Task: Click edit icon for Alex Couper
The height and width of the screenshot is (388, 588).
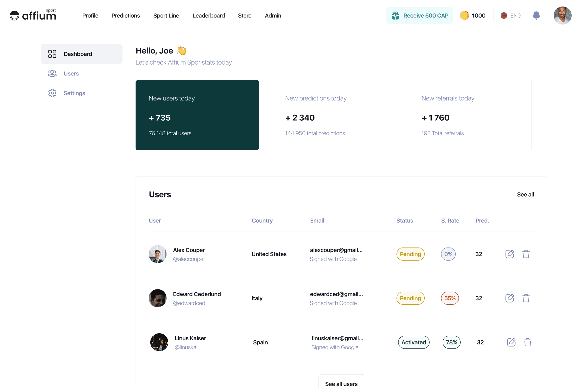Action: [x=509, y=254]
